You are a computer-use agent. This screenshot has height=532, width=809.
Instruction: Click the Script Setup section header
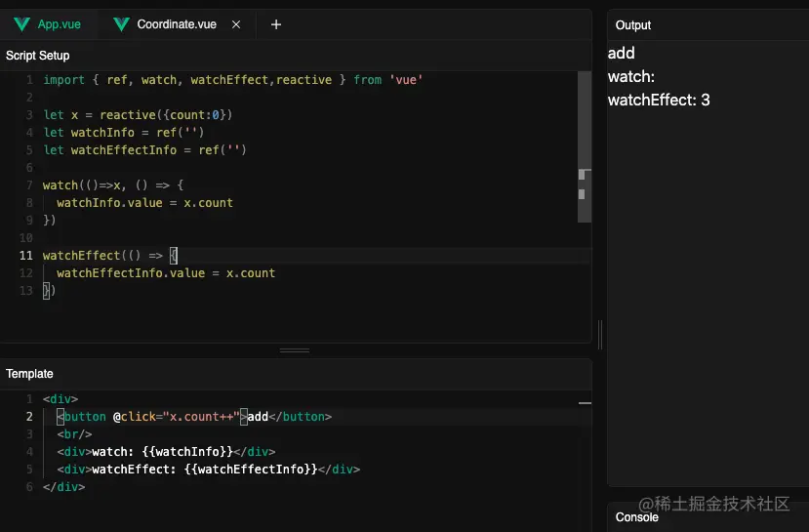tap(38, 56)
